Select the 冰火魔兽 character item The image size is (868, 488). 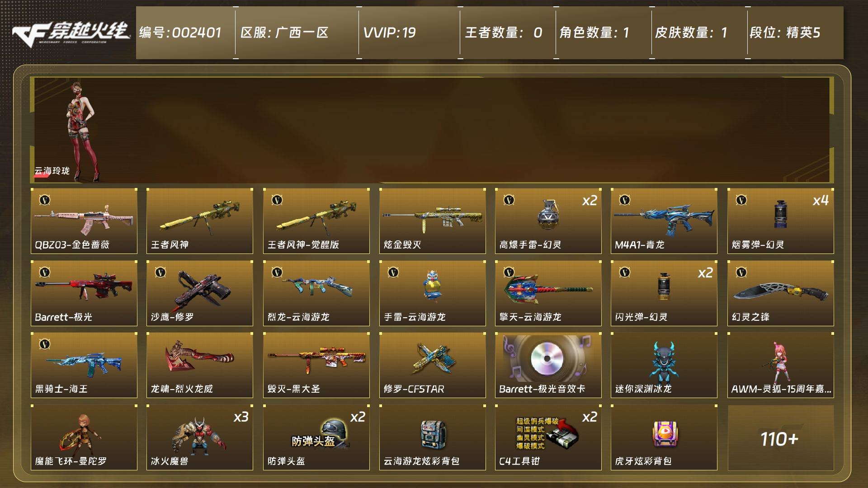[x=200, y=437]
